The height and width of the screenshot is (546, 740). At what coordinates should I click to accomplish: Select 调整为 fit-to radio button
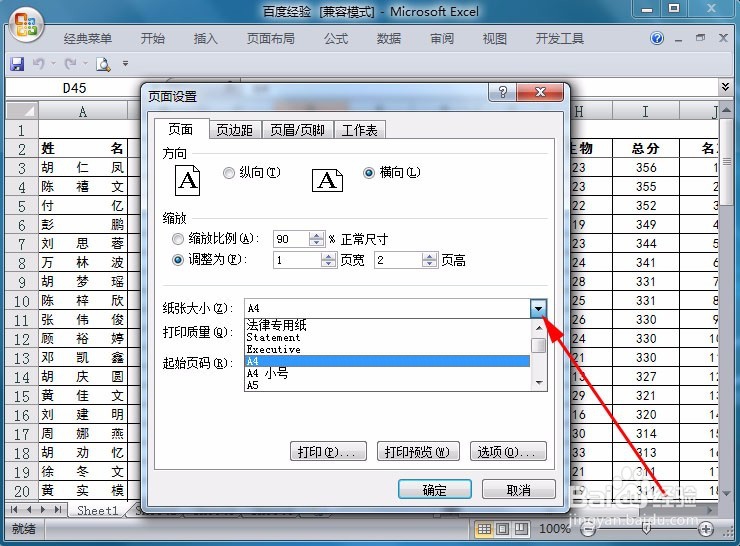(178, 260)
